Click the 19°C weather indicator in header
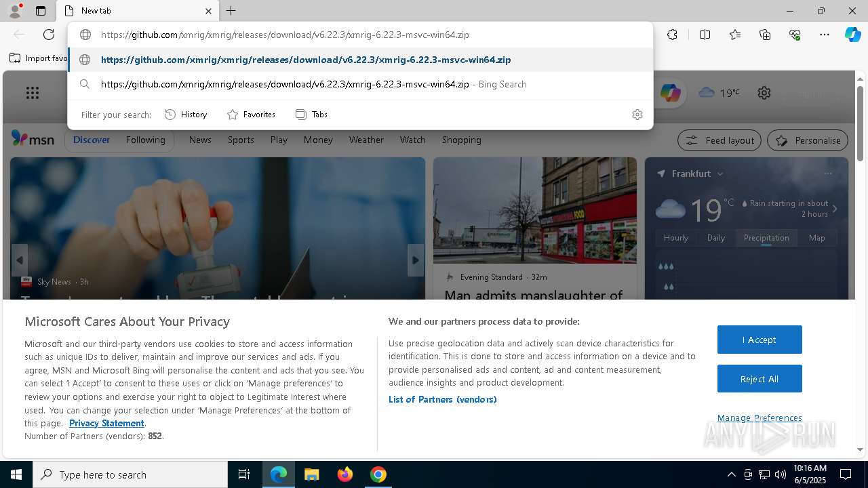868x488 pixels. (719, 92)
